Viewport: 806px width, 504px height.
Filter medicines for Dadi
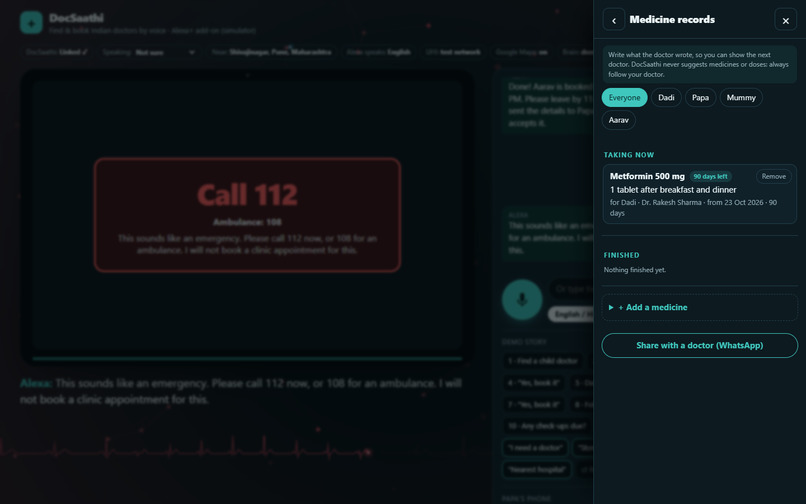[666, 98]
